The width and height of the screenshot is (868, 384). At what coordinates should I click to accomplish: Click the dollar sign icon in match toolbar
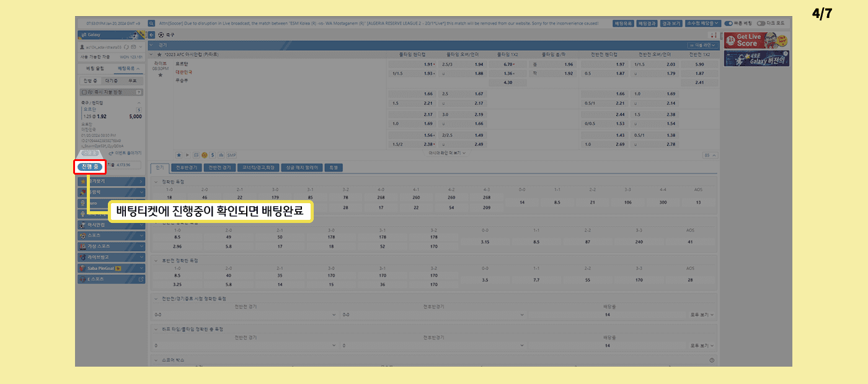tap(213, 155)
